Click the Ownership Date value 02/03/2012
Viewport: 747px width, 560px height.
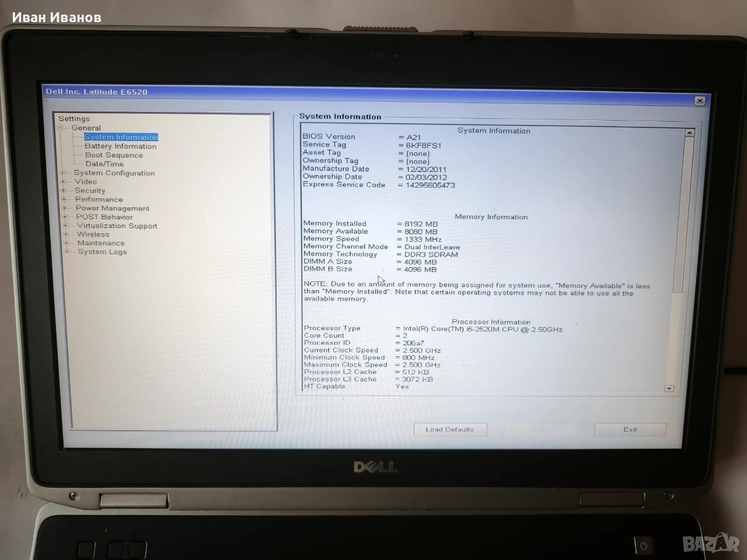coord(426,177)
